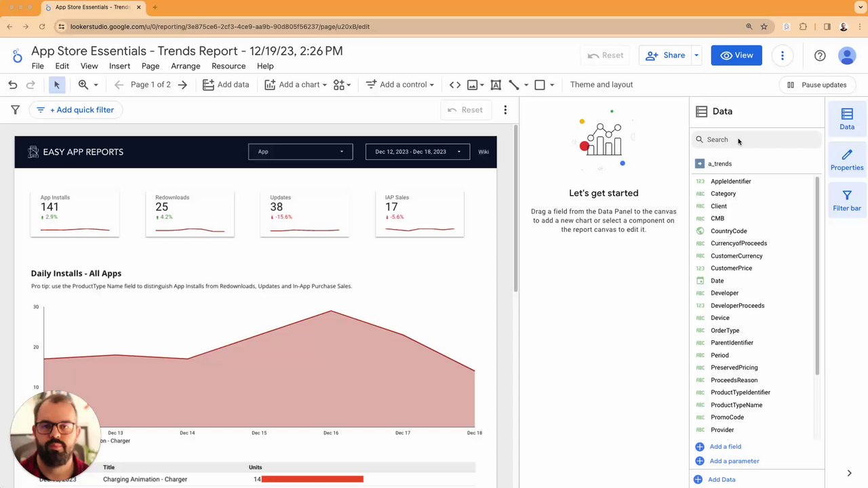
Task: Toggle the filter funnel icon left
Action: pos(15,110)
